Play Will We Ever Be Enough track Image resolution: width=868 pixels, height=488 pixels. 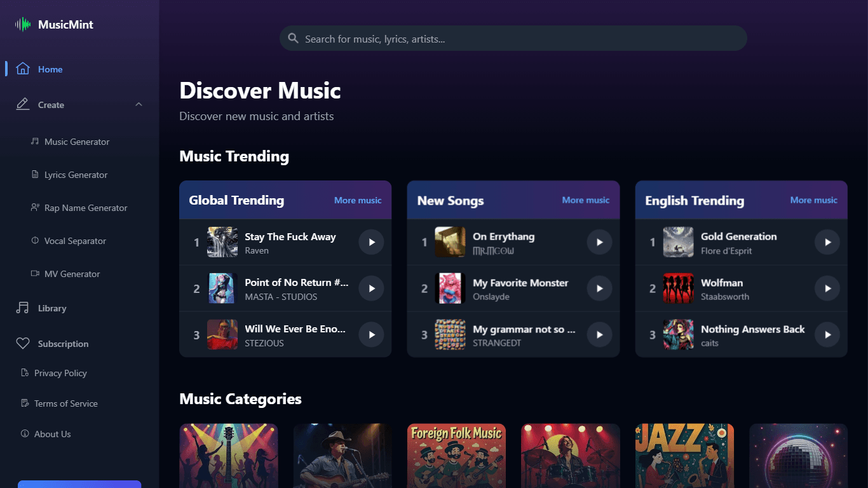coord(371,335)
